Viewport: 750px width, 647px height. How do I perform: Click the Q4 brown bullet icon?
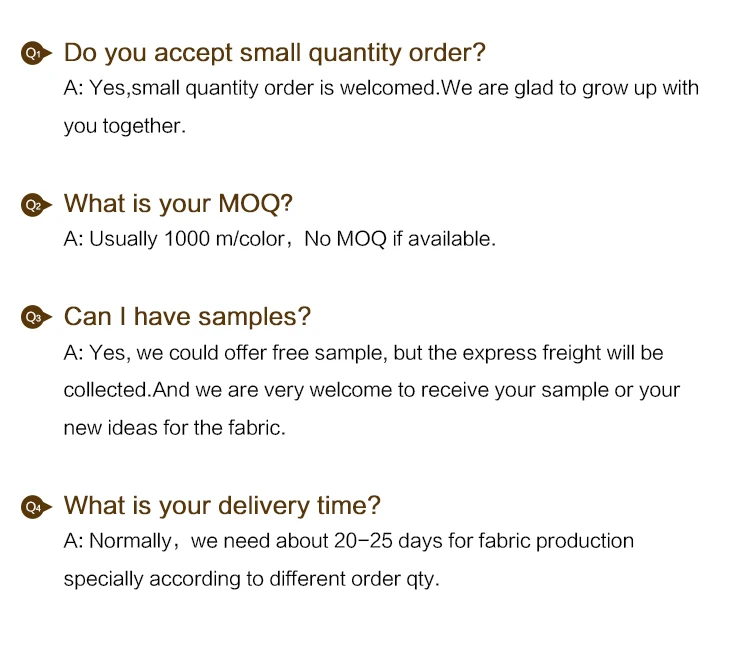[x=36, y=507]
